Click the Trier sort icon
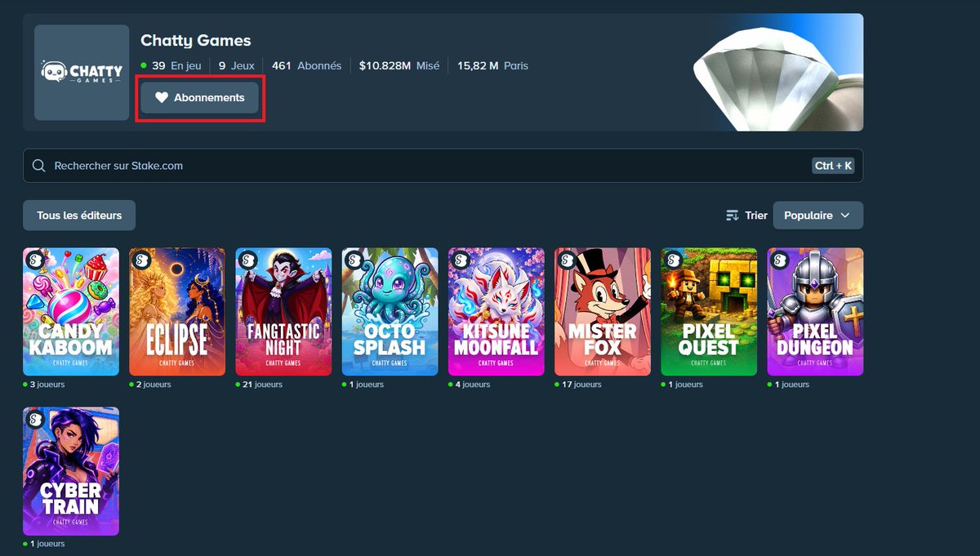 [733, 216]
